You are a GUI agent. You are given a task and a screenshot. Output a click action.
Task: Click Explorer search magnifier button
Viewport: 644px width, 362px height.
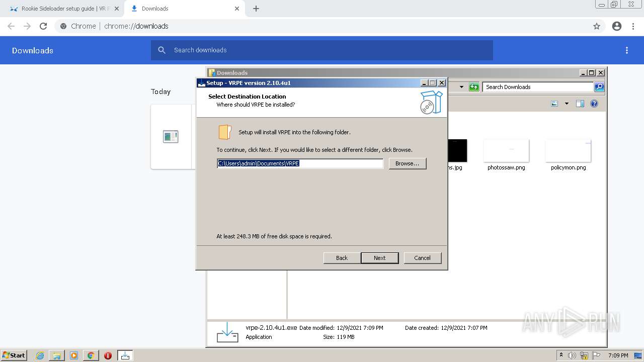coord(599,87)
